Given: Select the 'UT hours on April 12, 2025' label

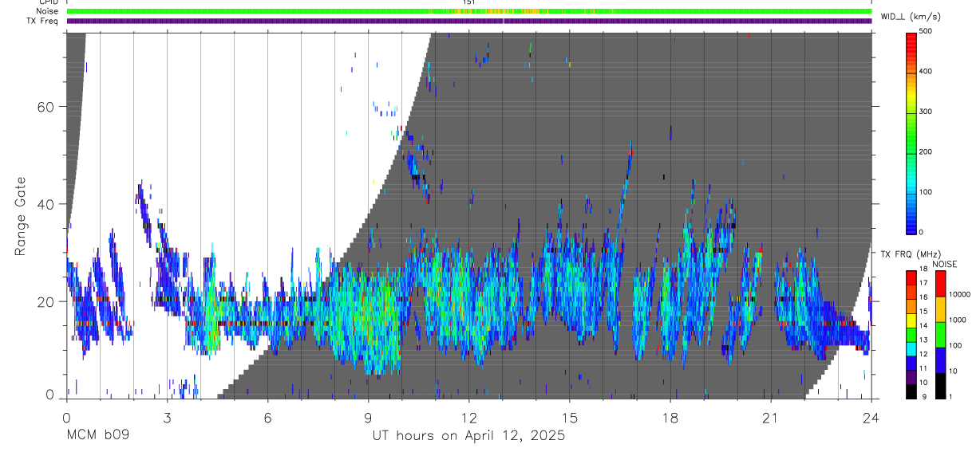Looking at the screenshot, I should (468, 436).
